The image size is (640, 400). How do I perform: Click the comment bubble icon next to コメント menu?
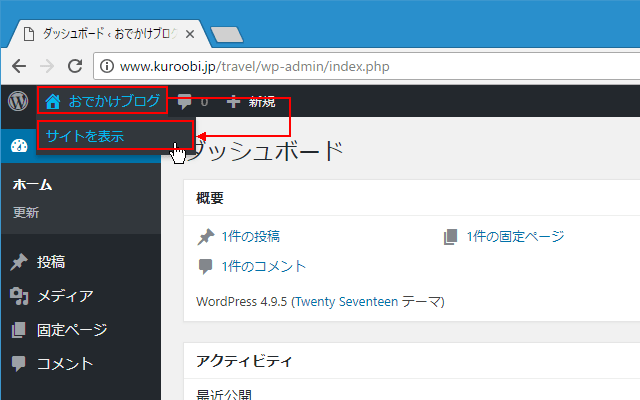tap(19, 363)
